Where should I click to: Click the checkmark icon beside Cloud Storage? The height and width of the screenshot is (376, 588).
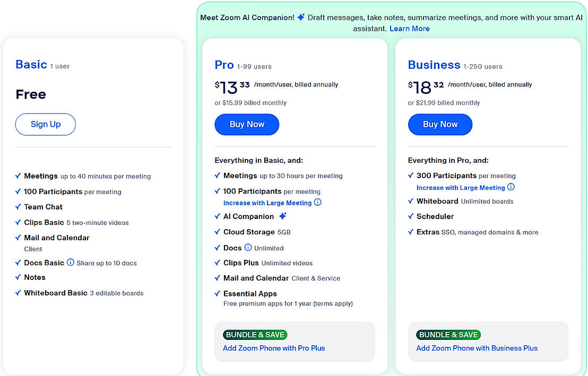pyautogui.click(x=218, y=232)
